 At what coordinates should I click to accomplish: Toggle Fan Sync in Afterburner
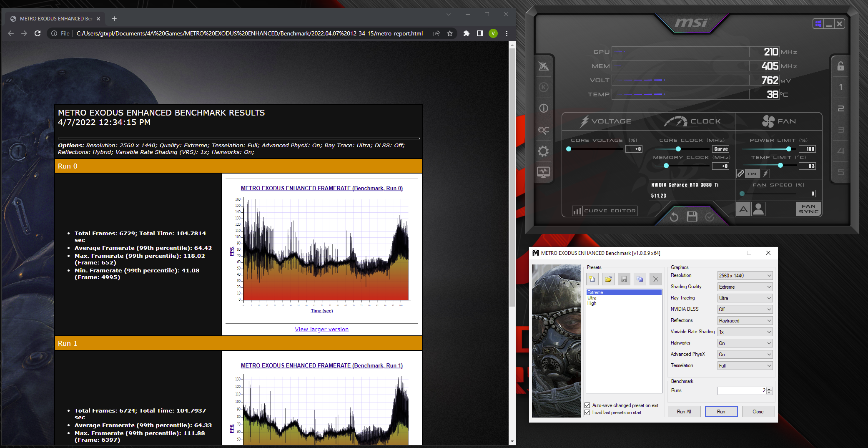(809, 209)
